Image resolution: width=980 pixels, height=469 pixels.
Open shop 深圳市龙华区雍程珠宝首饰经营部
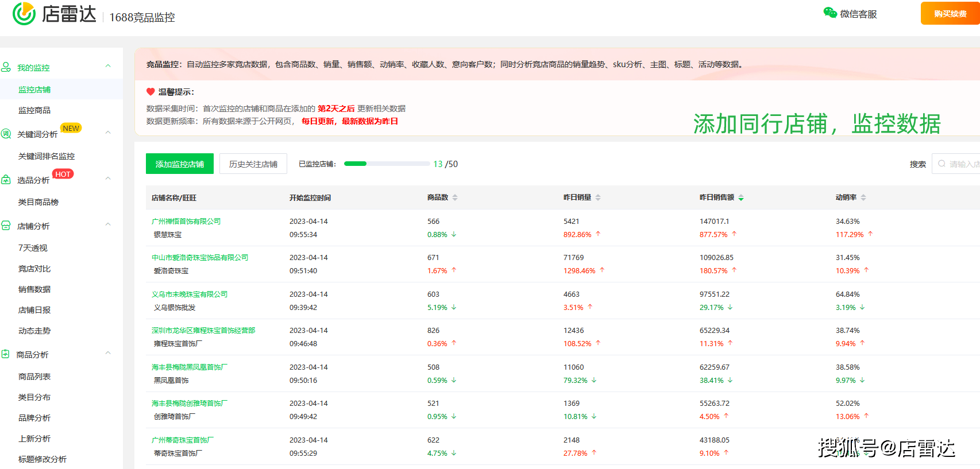203,330
